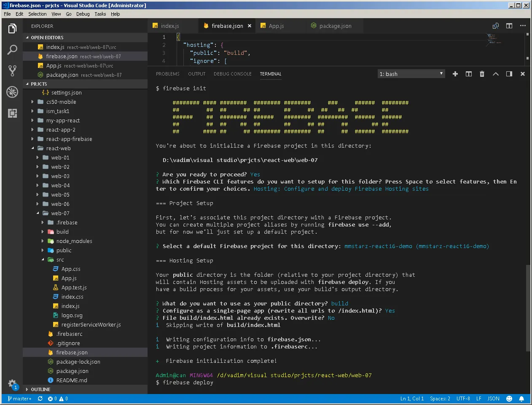Click the Manage gear icon
This screenshot has height=405, width=532.
pos(12,383)
